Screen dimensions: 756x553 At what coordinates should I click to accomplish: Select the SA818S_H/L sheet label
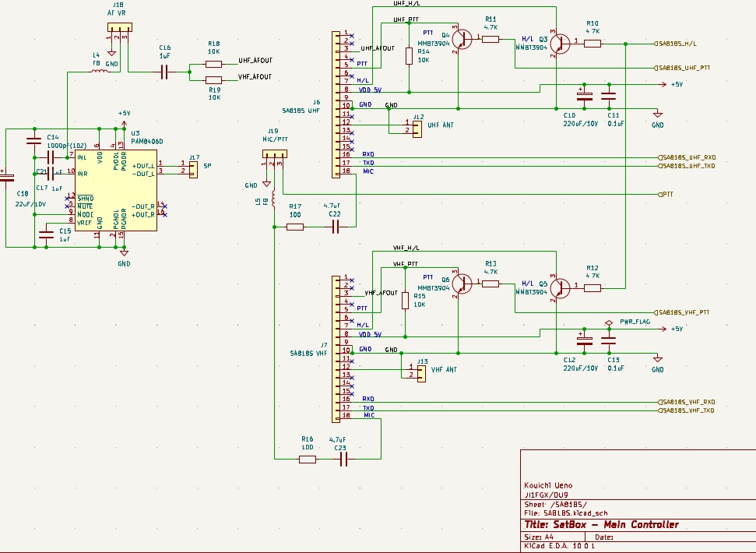pos(675,44)
